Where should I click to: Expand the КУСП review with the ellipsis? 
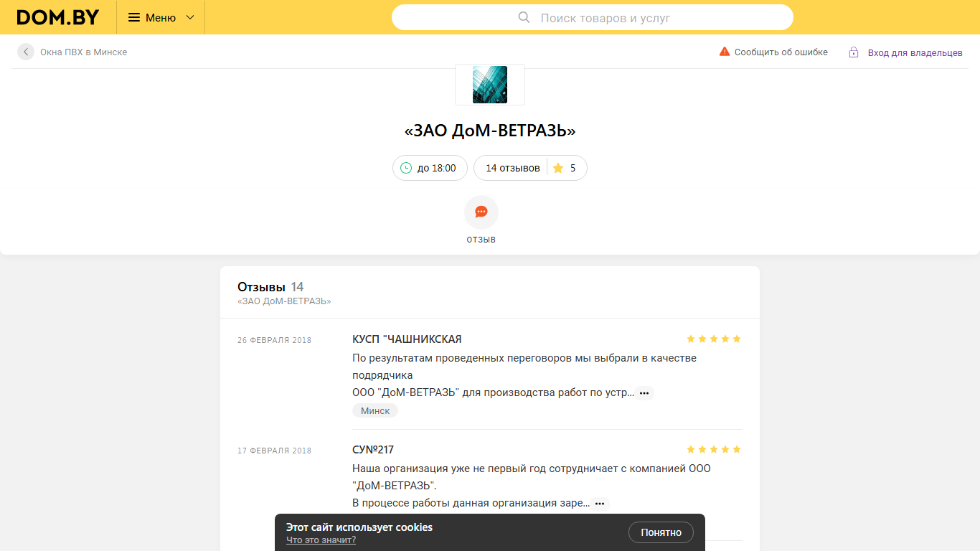[x=644, y=393]
